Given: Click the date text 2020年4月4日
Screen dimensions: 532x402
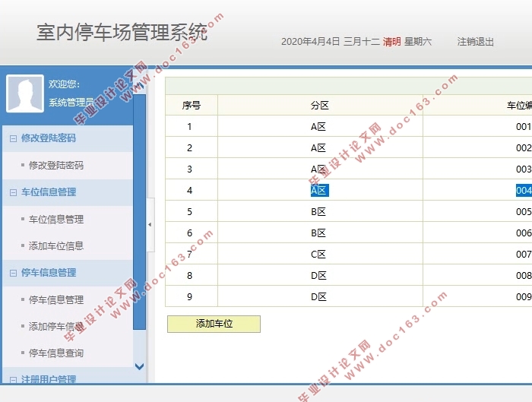Looking at the screenshot, I should (x=310, y=42).
